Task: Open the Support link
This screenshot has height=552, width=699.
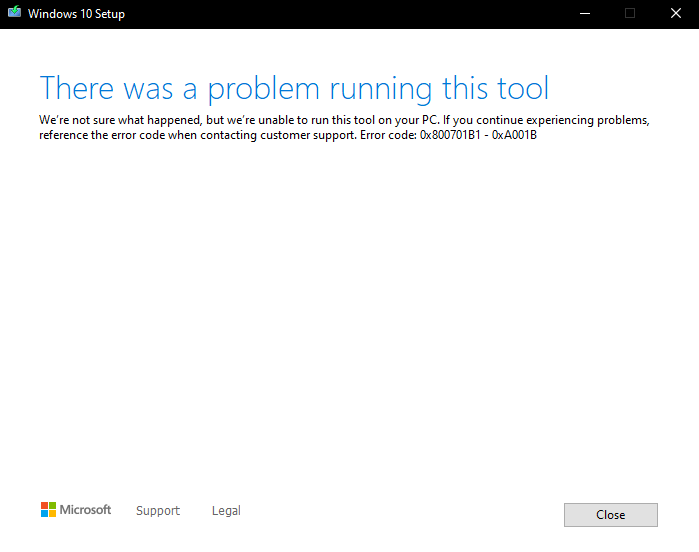Action: (158, 511)
